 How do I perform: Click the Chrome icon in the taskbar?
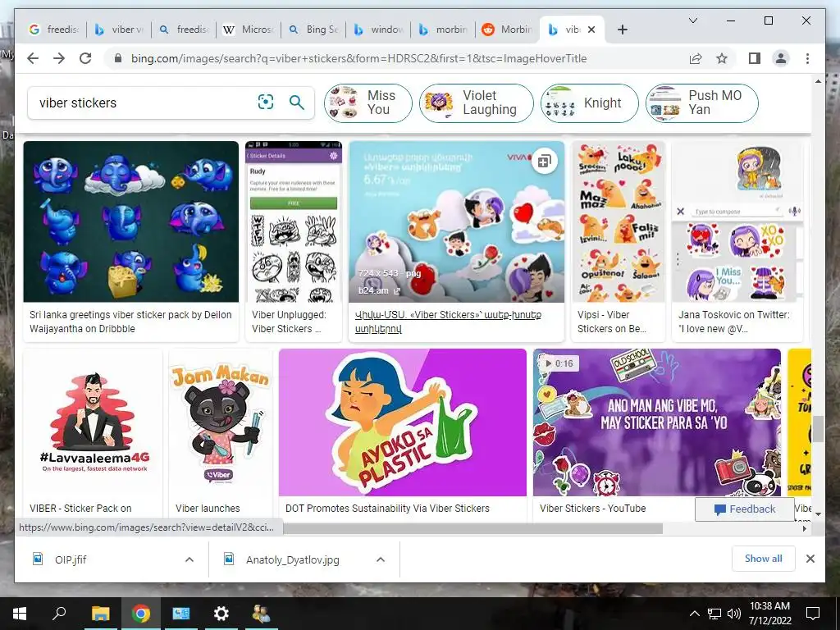pyautogui.click(x=141, y=614)
